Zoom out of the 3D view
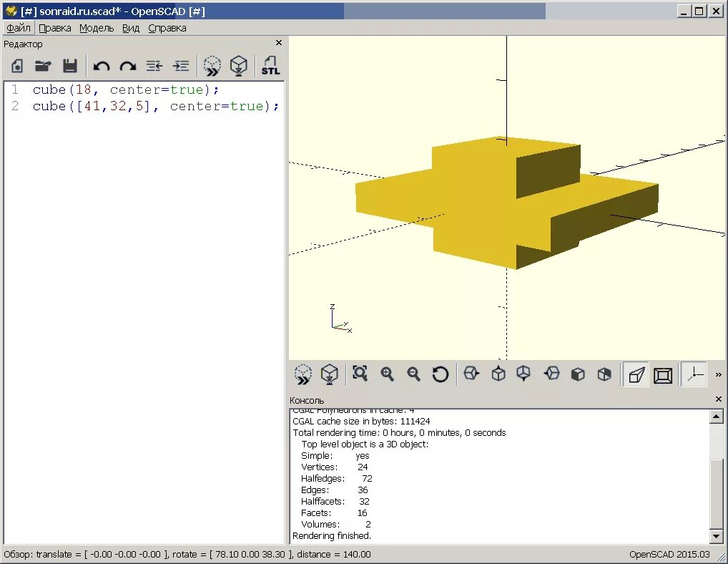Viewport: 728px width, 564px height. pos(413,374)
